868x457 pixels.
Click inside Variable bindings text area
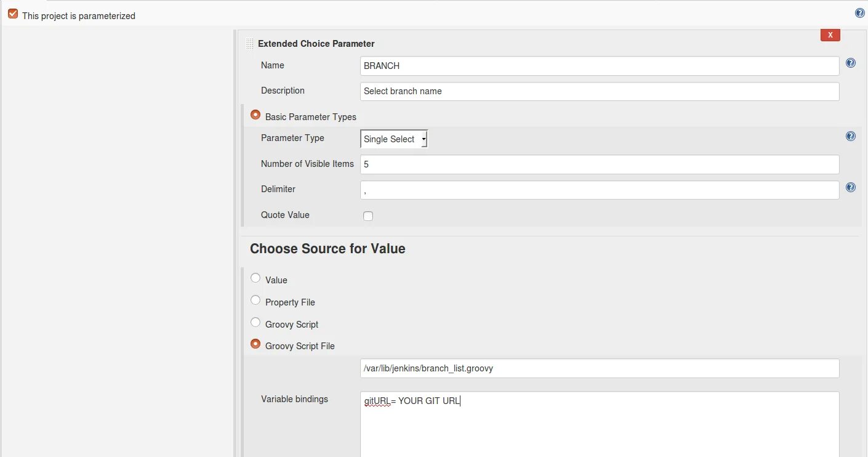pyautogui.click(x=599, y=425)
